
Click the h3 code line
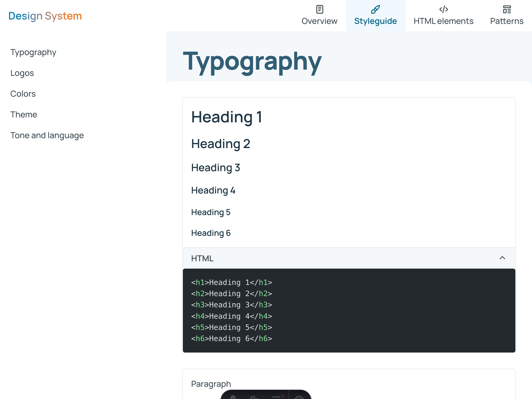tap(232, 305)
